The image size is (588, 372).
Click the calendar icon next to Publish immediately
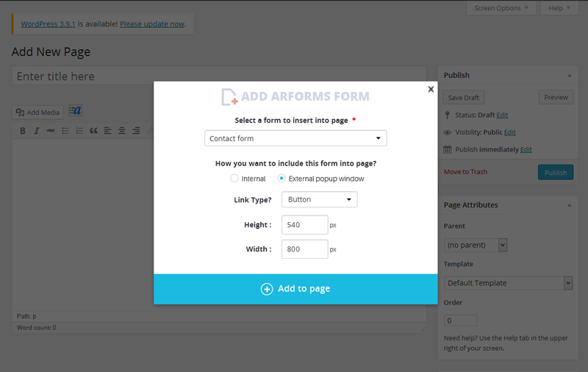(x=448, y=149)
